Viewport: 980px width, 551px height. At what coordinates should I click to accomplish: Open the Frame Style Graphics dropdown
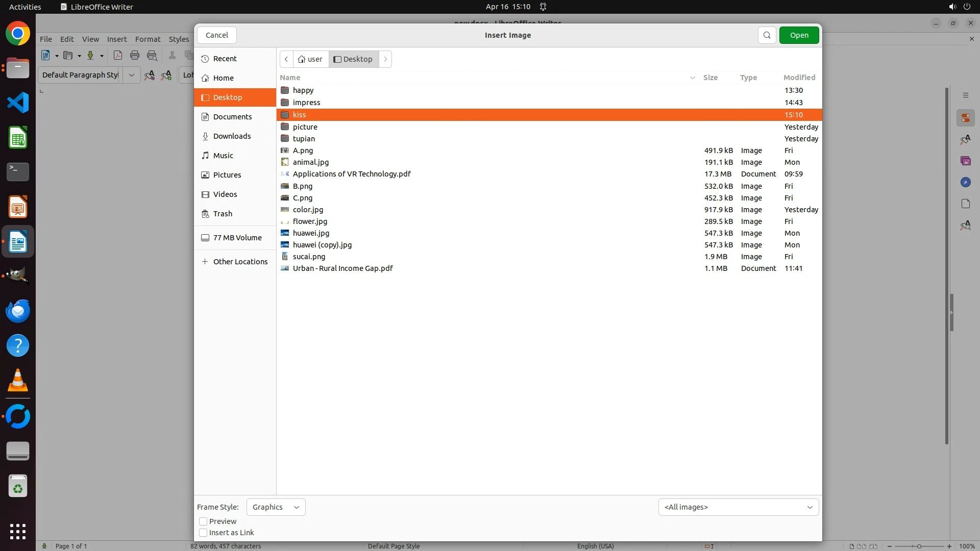[x=276, y=507]
